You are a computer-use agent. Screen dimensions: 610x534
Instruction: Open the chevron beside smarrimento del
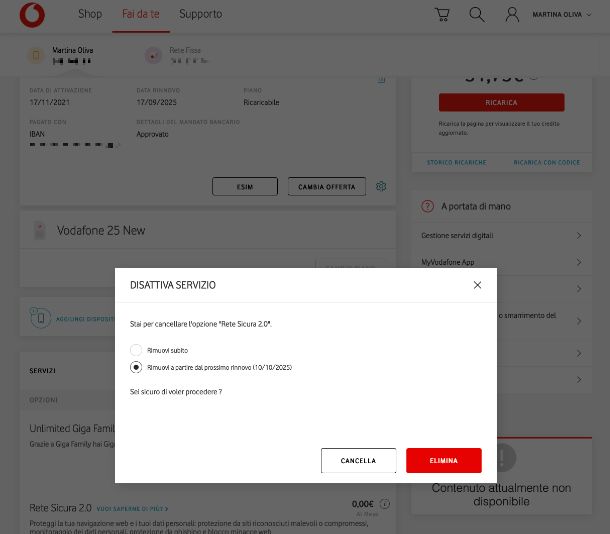tap(579, 321)
